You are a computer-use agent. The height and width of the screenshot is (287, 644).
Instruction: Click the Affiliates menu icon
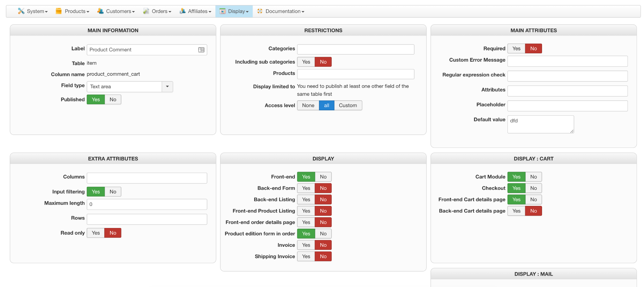182,11
